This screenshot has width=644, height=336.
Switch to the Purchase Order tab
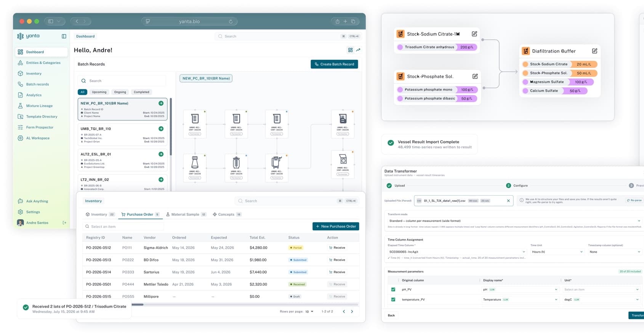point(140,214)
